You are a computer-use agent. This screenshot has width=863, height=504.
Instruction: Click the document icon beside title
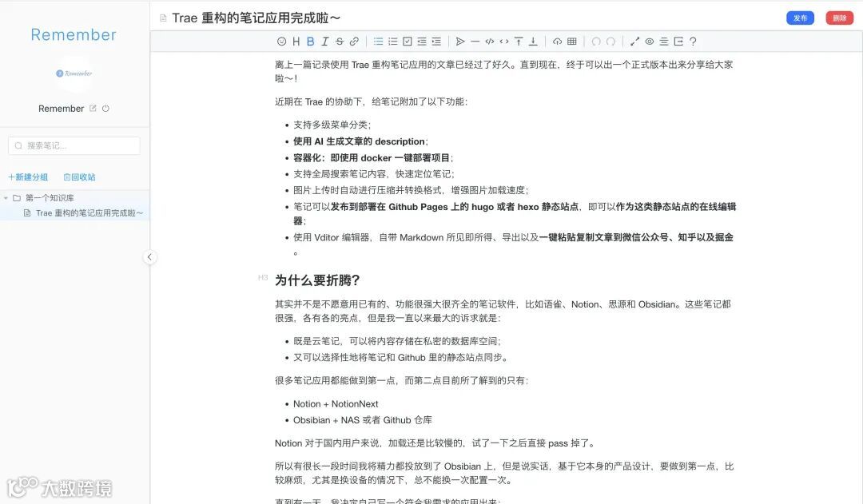click(x=163, y=18)
